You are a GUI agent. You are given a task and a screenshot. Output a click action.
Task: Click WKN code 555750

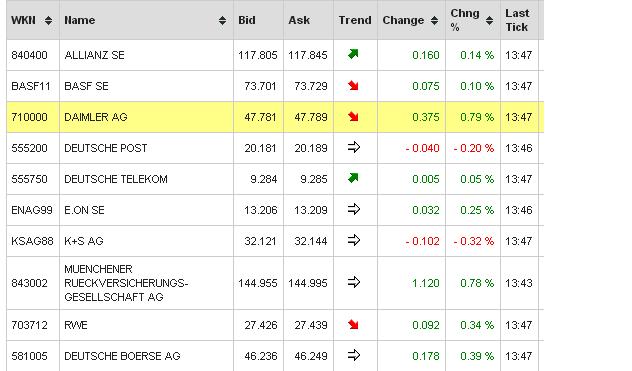[x=29, y=179]
